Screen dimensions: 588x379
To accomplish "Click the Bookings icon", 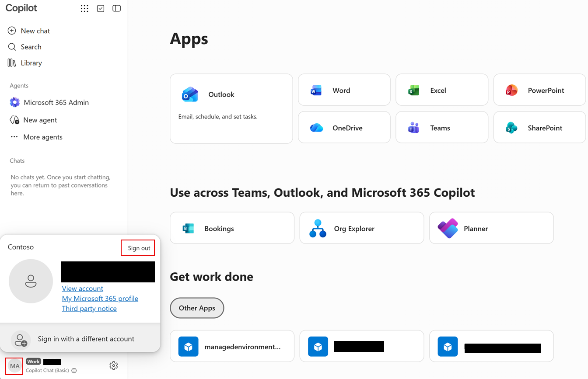I will (188, 228).
